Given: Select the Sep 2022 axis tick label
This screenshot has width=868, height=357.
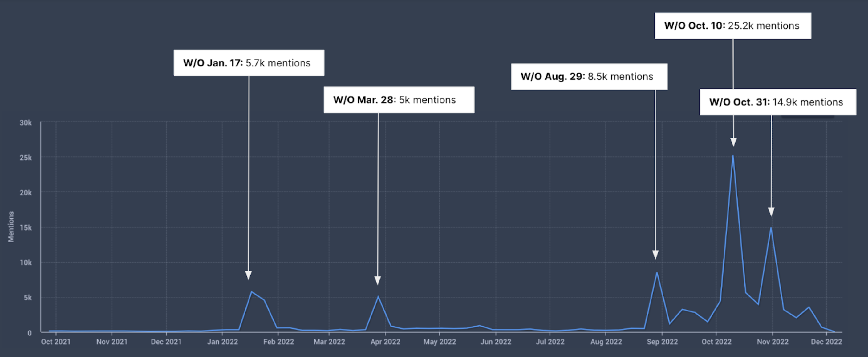Looking at the screenshot, I should click(662, 342).
